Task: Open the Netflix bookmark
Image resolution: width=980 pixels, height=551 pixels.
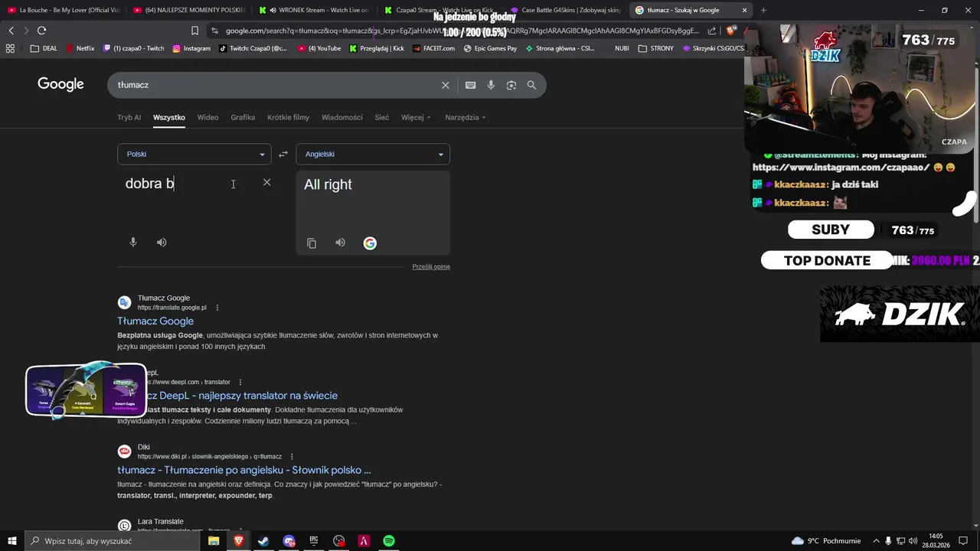Action: pyautogui.click(x=80, y=48)
